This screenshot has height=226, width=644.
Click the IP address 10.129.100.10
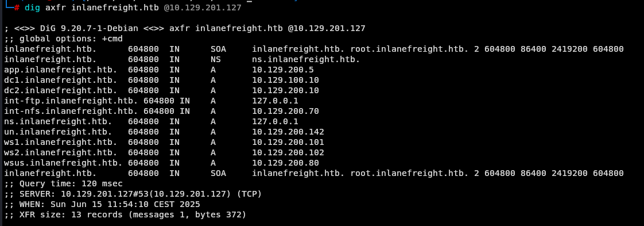(x=285, y=81)
